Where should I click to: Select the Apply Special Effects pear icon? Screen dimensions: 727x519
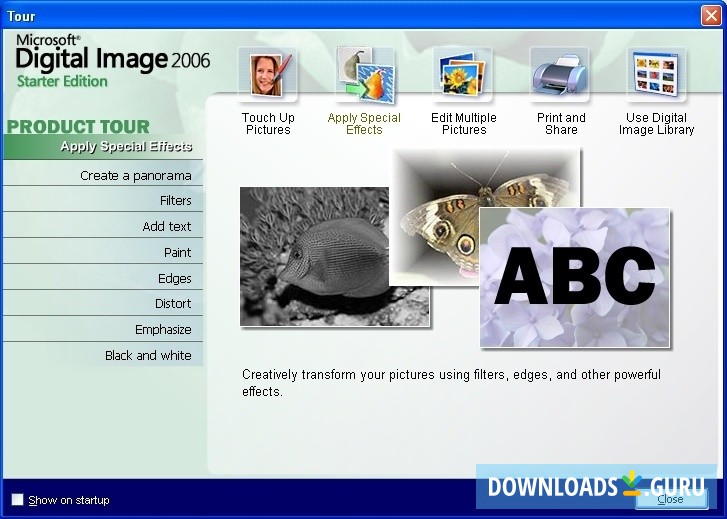pyautogui.click(x=365, y=74)
